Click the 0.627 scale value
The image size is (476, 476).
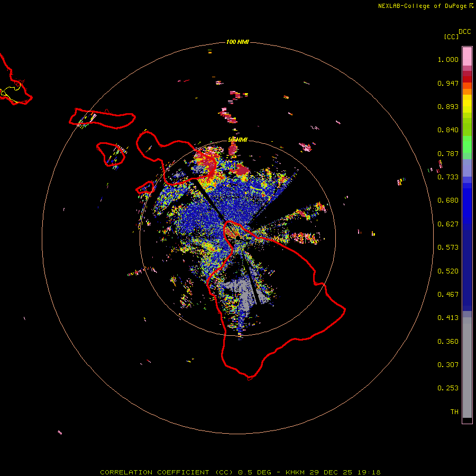(x=448, y=224)
